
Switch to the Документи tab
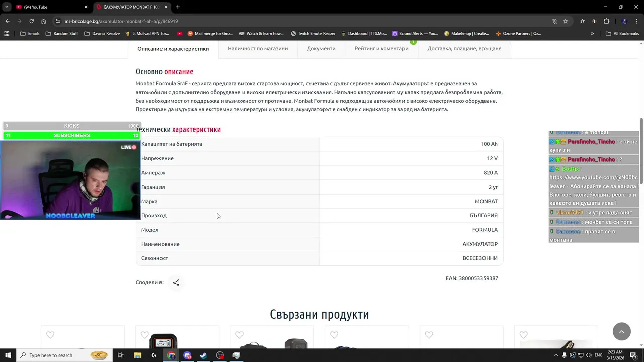tap(321, 49)
